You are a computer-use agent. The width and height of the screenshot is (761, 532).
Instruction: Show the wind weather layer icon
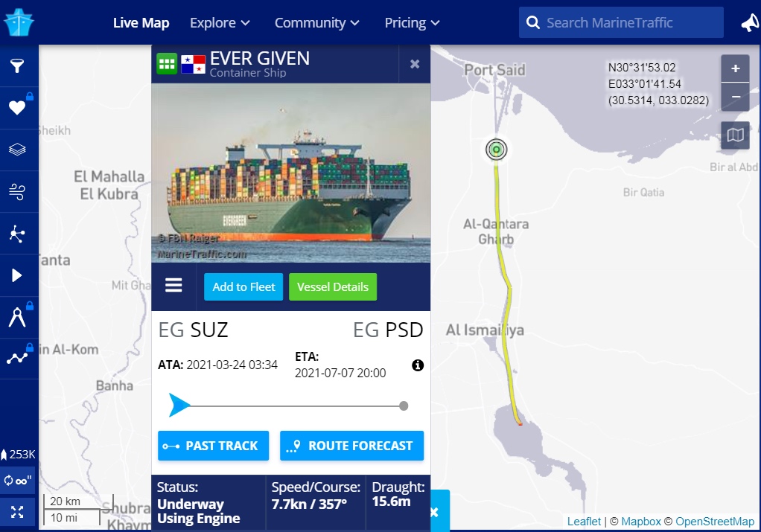(x=17, y=191)
